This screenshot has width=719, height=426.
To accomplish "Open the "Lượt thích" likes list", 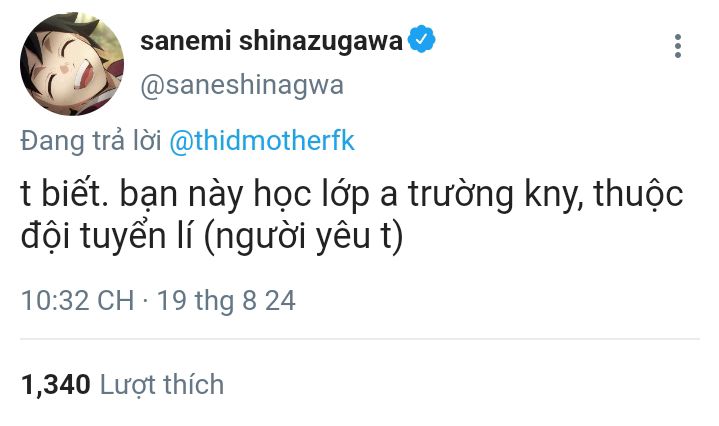I will (x=162, y=384).
